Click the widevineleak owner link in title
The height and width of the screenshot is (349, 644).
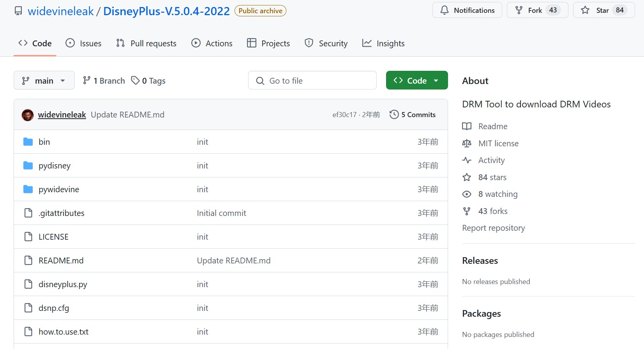(x=61, y=11)
